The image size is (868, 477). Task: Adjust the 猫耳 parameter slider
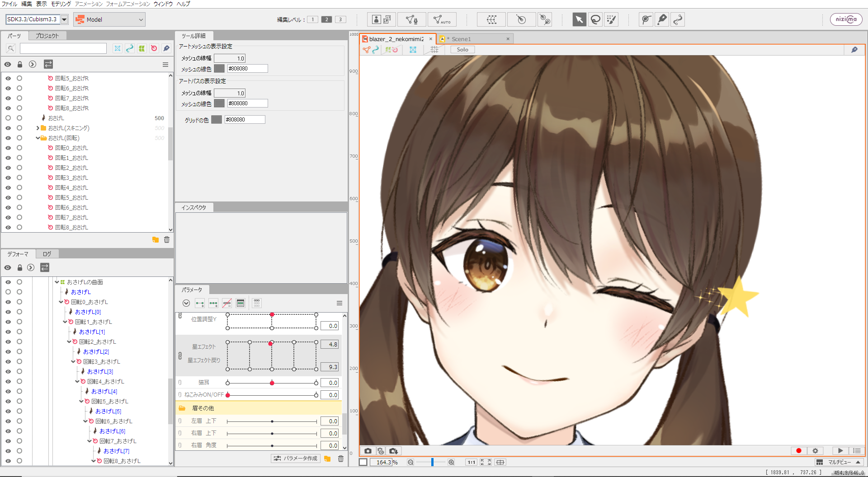(272, 383)
